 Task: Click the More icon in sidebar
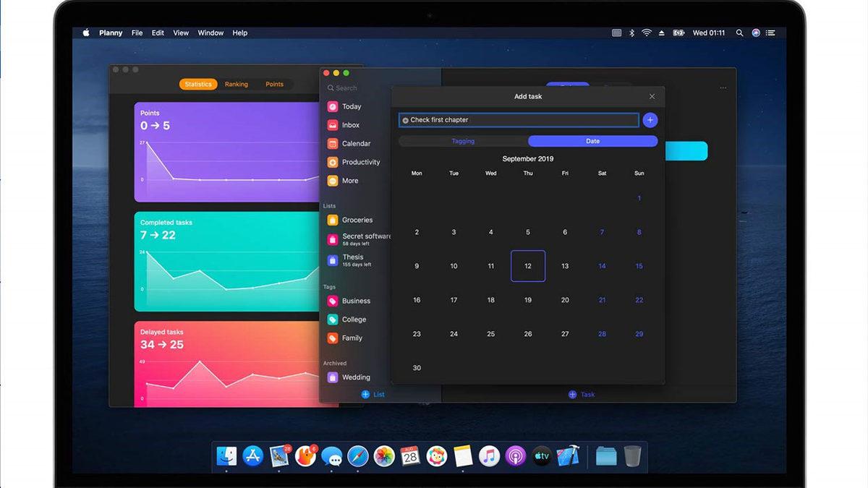coord(333,181)
